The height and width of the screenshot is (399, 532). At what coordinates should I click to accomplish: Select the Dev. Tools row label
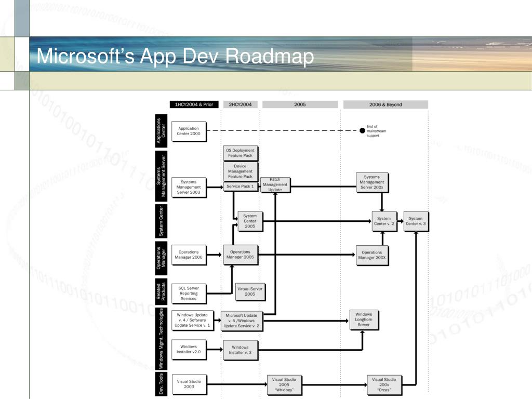pyautogui.click(x=161, y=384)
